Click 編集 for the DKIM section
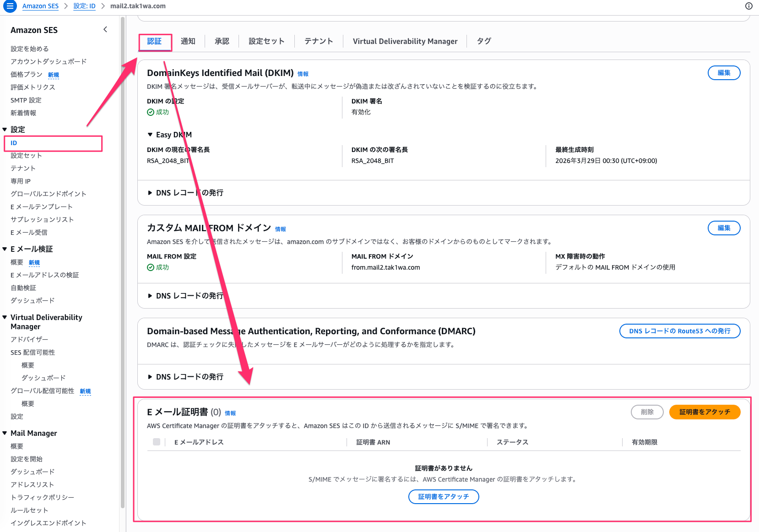Screen dimensions: 759x532 (x=724, y=73)
